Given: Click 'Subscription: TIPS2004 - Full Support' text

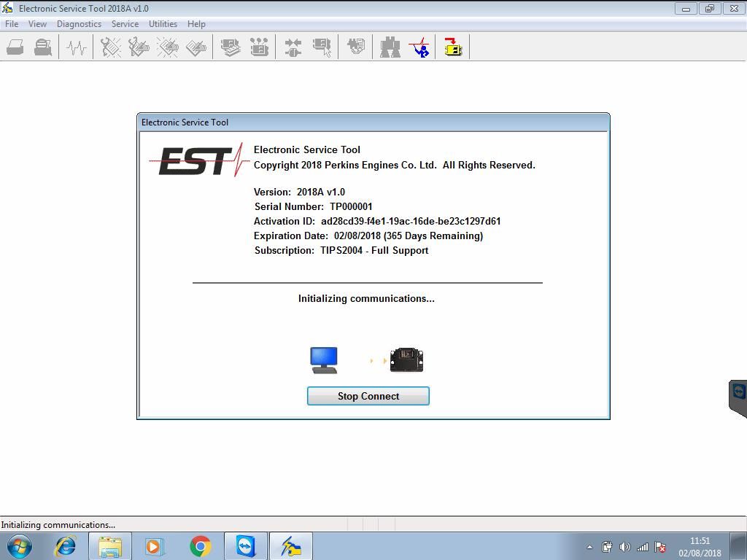Looking at the screenshot, I should (341, 251).
